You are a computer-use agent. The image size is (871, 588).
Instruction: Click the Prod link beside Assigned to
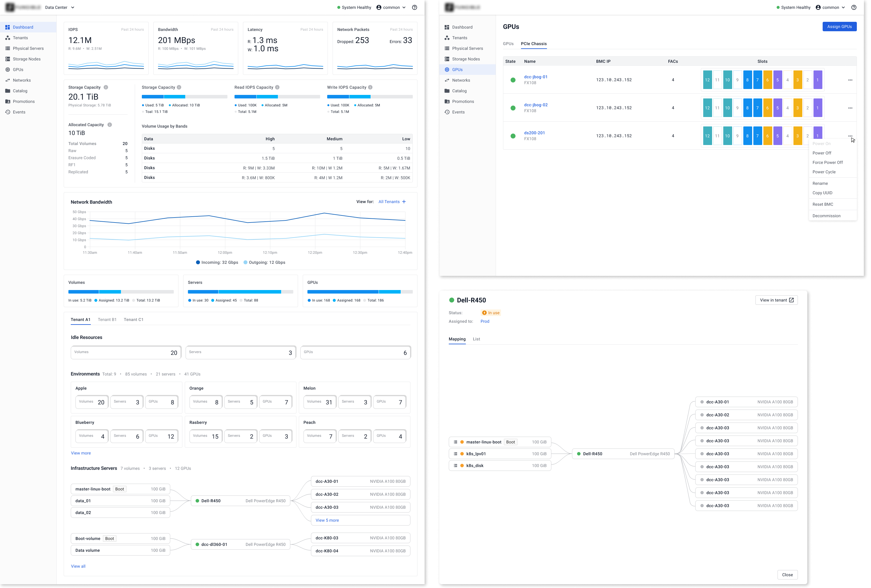pos(485,321)
